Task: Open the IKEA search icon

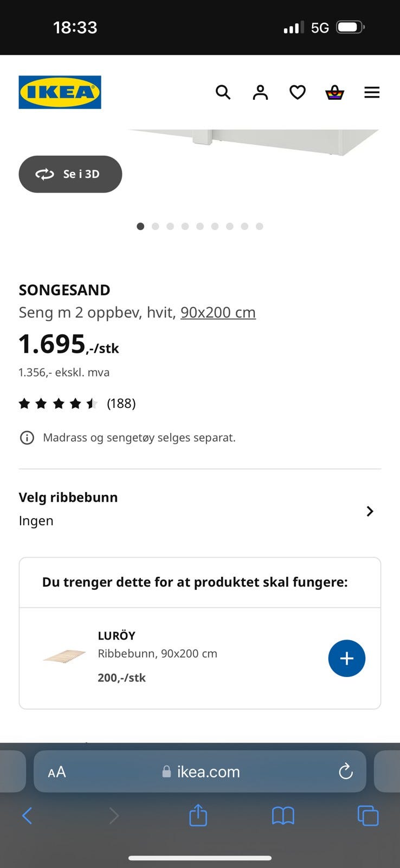Action: pyautogui.click(x=223, y=92)
